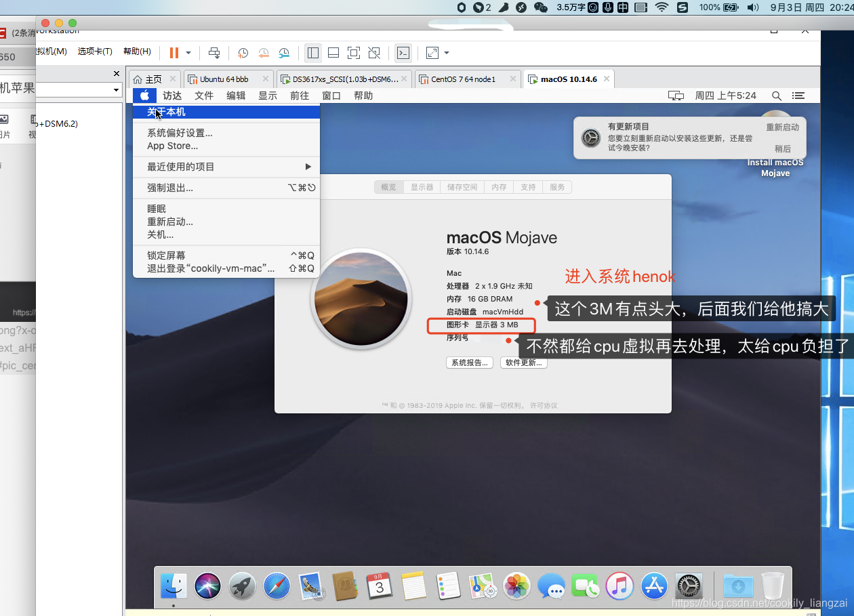This screenshot has height=616, width=854.
Task: Expand the 最近使用的项目 submenu
Action: coord(226,167)
